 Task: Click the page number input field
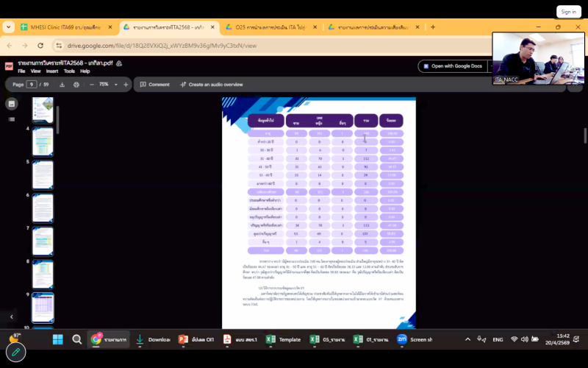[x=32, y=85]
